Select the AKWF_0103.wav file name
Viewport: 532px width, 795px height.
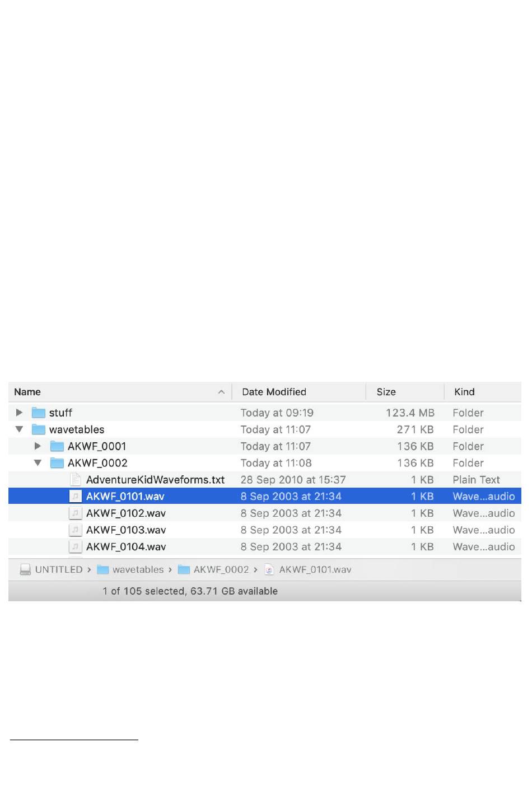click(126, 530)
